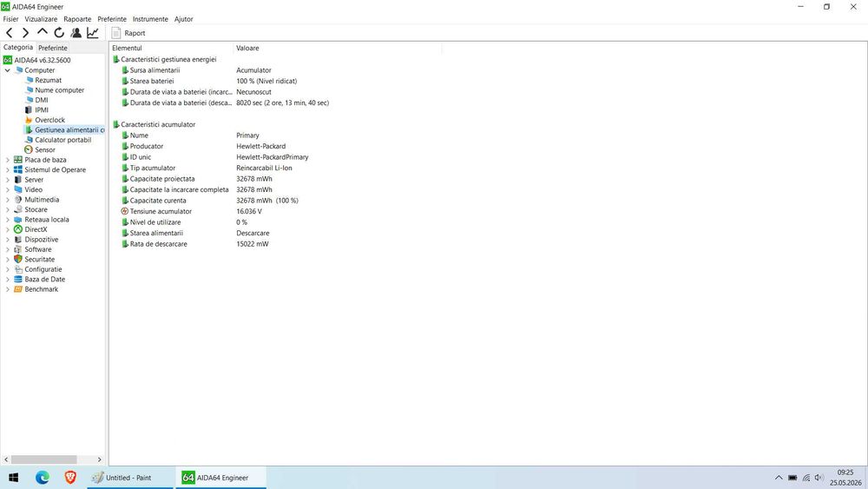Open the Windows Start menu
The width and height of the screenshot is (868, 489).
pyautogui.click(x=14, y=478)
